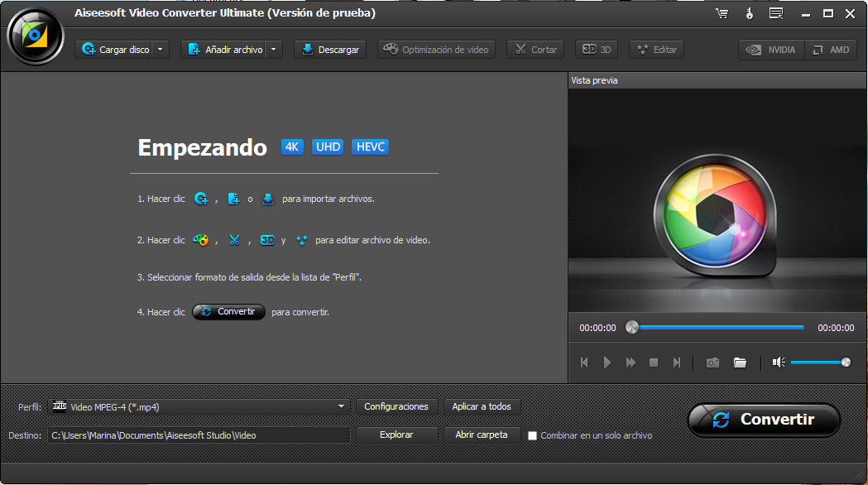Click the Explorar button
Screen dimensions: 868x485
tap(396, 435)
